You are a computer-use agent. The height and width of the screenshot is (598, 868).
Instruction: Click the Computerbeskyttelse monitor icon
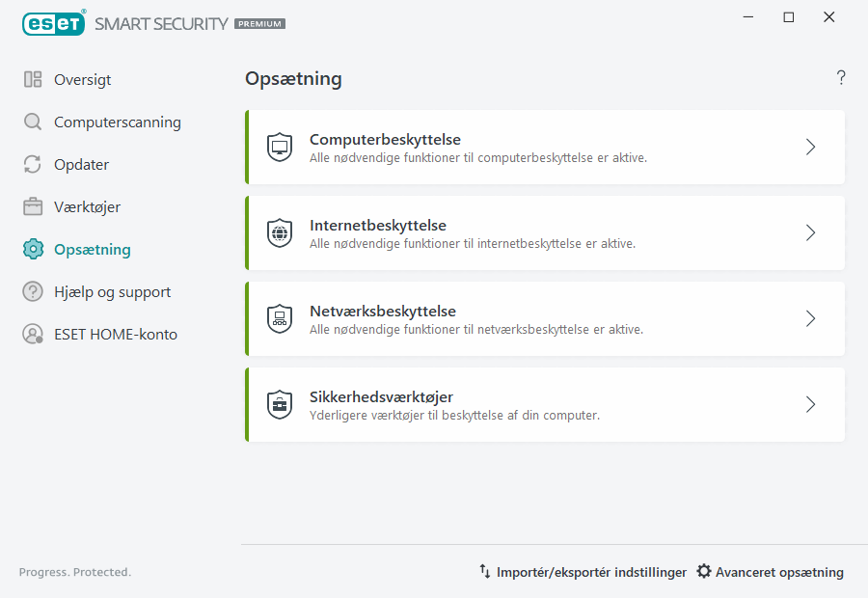[280, 147]
